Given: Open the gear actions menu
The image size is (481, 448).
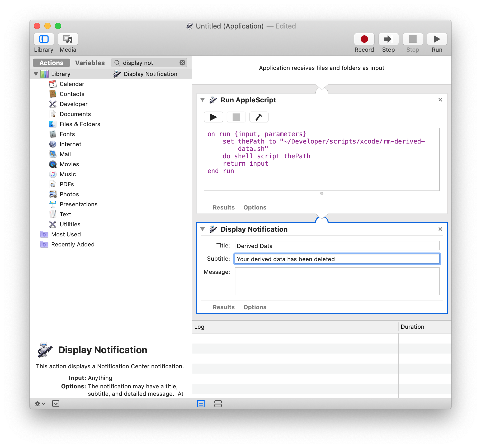Looking at the screenshot, I should pos(40,403).
